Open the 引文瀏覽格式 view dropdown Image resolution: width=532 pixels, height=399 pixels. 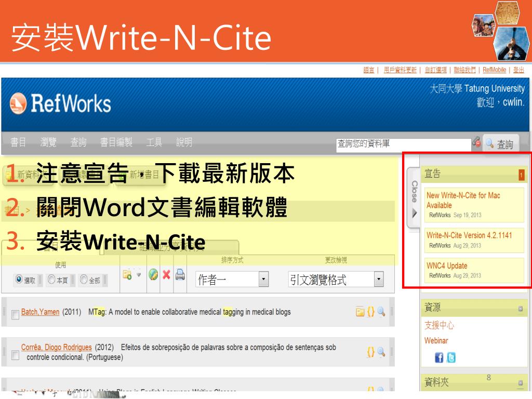[x=336, y=280]
